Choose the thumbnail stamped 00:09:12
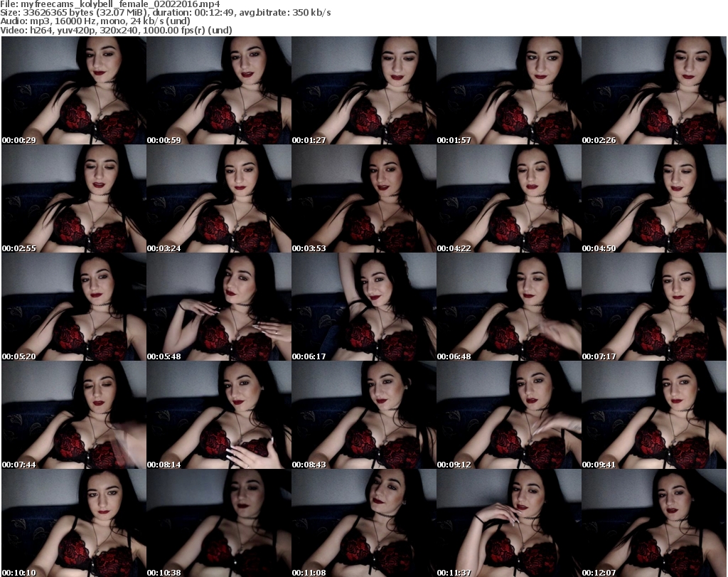The height and width of the screenshot is (577, 728). pyautogui.click(x=509, y=415)
